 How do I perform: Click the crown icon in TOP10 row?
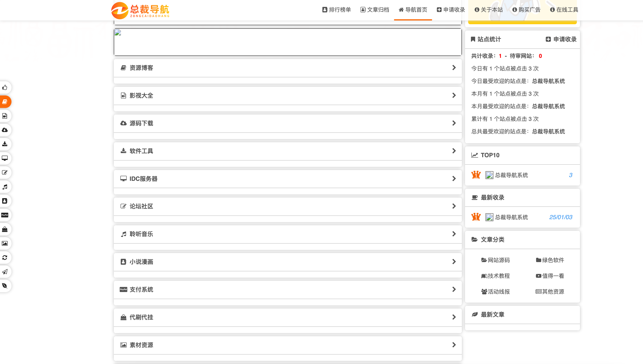(x=476, y=175)
